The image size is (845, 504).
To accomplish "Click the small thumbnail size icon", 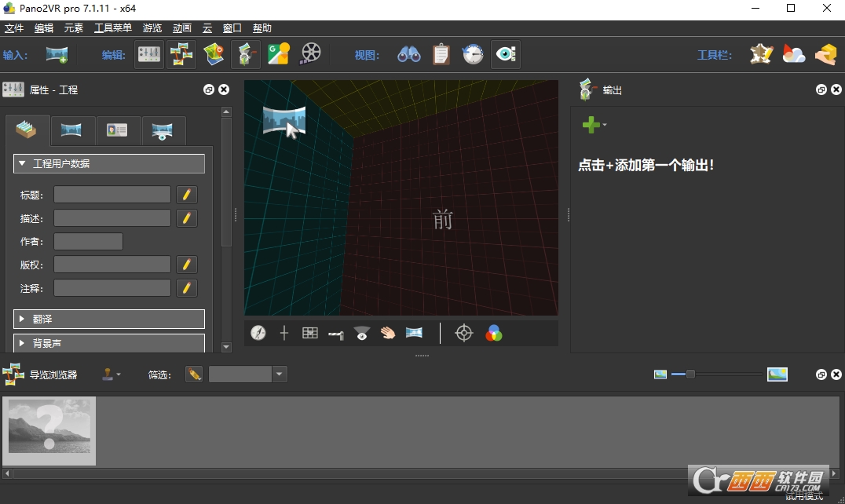I will [660, 374].
